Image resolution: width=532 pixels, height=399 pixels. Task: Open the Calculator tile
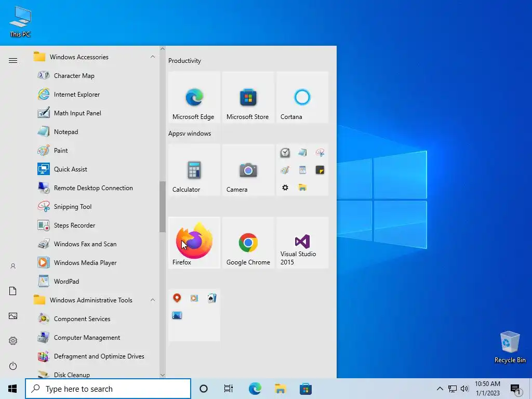(x=194, y=170)
